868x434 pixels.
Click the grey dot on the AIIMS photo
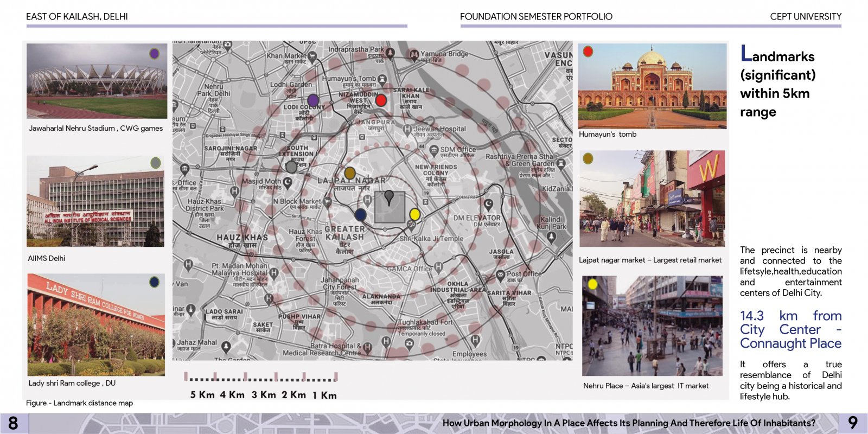pos(156,163)
